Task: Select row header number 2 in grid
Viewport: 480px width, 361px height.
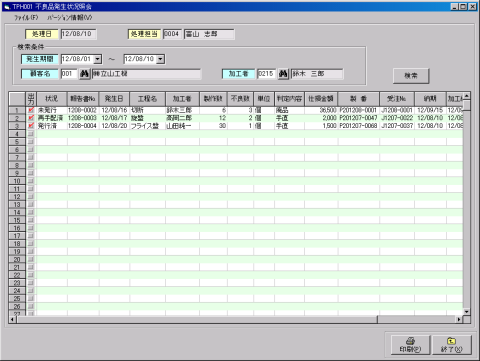Action: click(17, 118)
